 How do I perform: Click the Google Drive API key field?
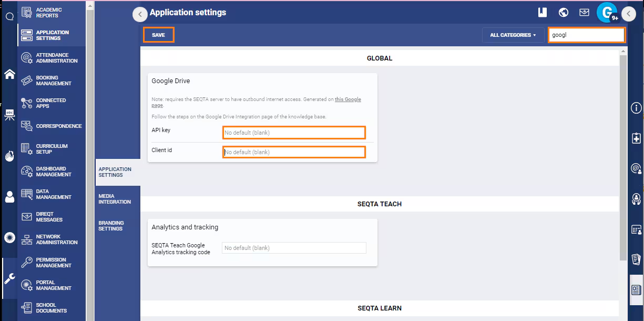[x=294, y=133]
